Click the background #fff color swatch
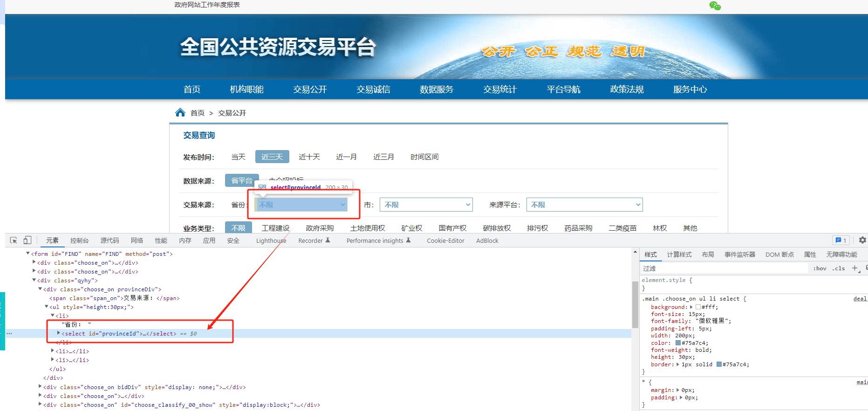The image size is (868, 411). pos(698,307)
